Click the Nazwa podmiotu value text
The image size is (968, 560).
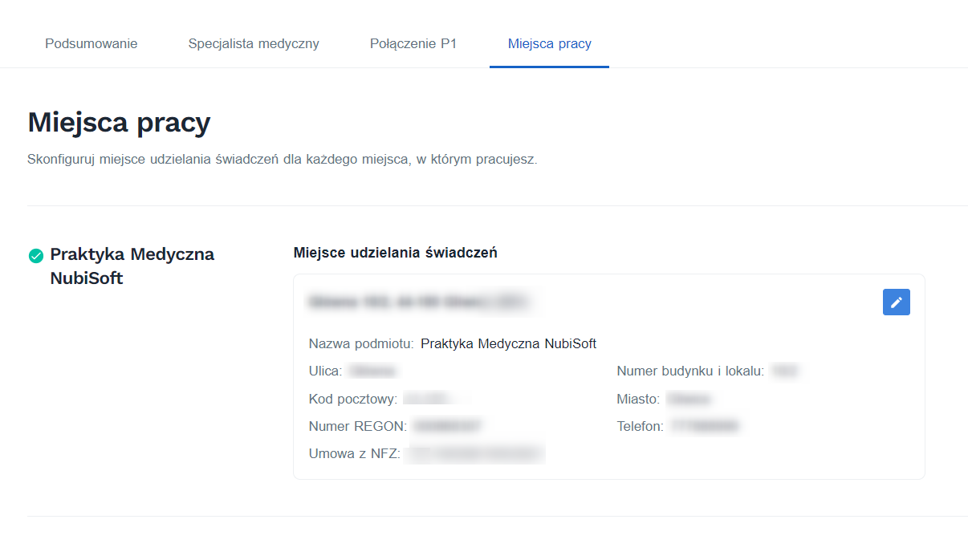tap(508, 343)
